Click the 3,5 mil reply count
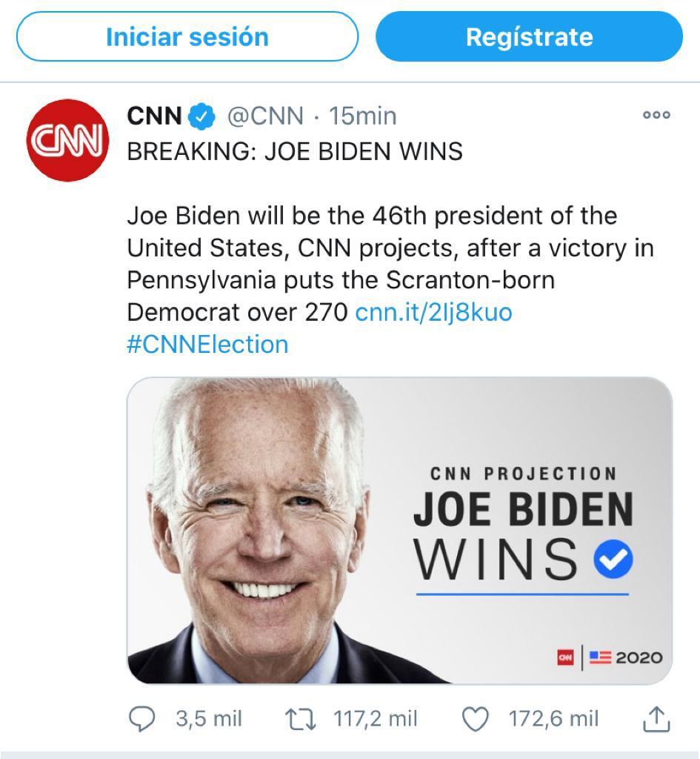The image size is (700, 759). tap(209, 718)
